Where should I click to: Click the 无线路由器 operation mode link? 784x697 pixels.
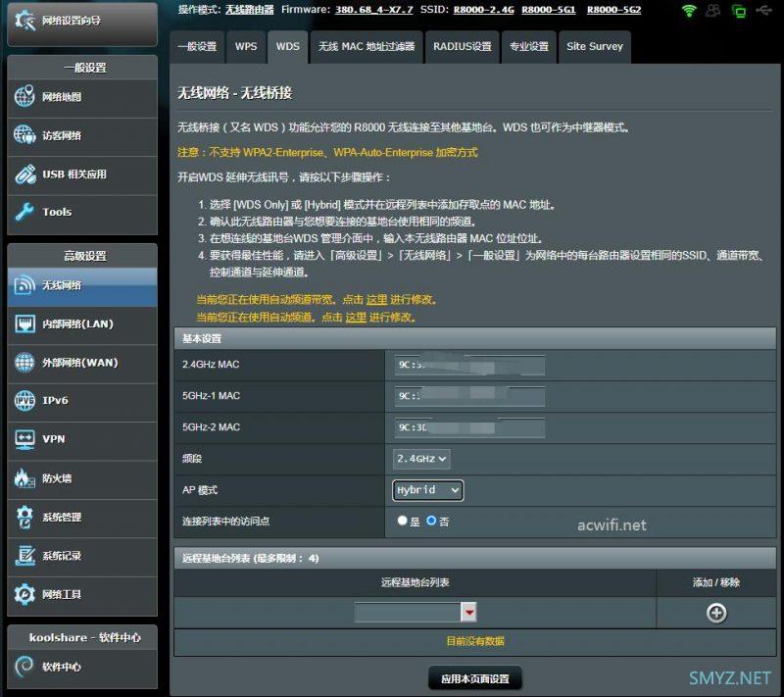pos(250,10)
